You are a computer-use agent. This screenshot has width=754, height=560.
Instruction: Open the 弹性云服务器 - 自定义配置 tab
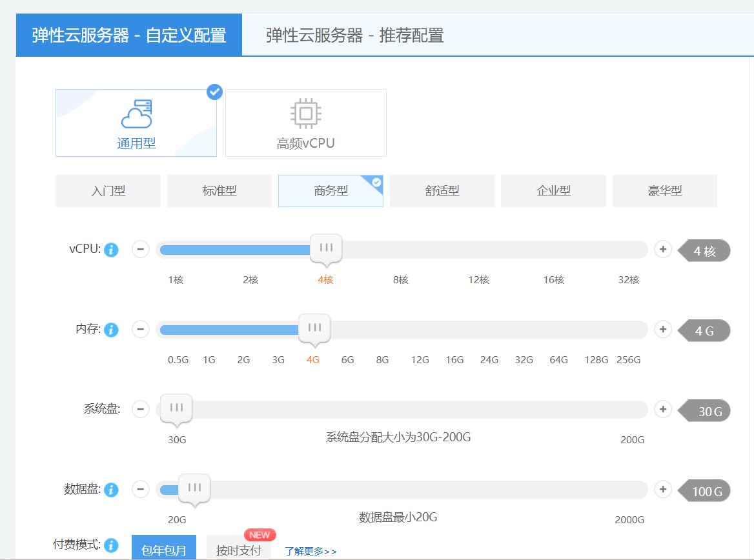click(129, 35)
